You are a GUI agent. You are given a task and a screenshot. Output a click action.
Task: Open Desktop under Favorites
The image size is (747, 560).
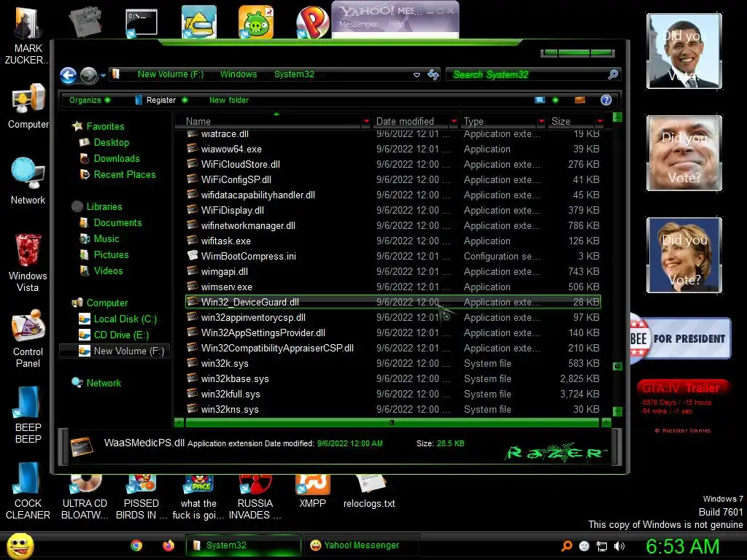[x=111, y=142]
